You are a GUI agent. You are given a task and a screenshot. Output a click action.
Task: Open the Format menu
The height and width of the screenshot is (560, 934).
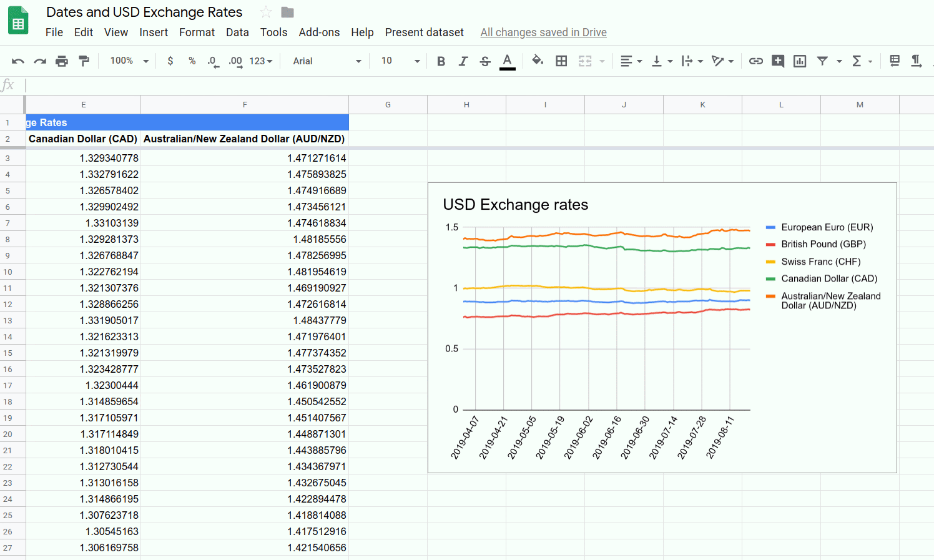(x=197, y=32)
